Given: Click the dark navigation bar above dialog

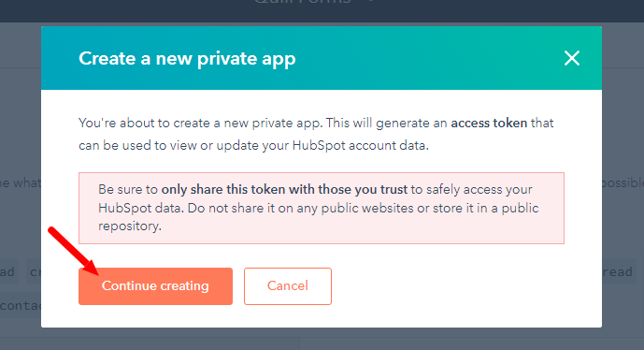Looking at the screenshot, I should point(322,11).
